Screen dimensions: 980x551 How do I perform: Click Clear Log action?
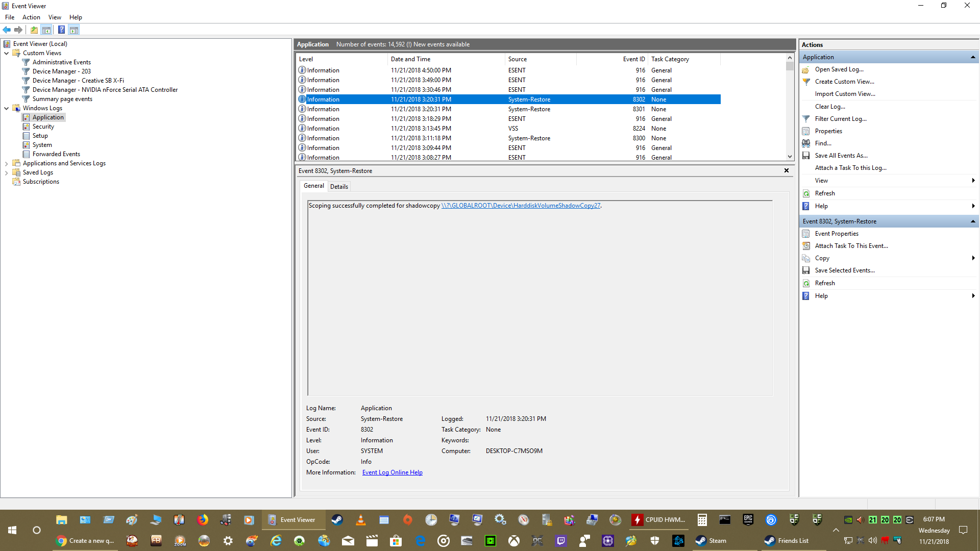(830, 107)
